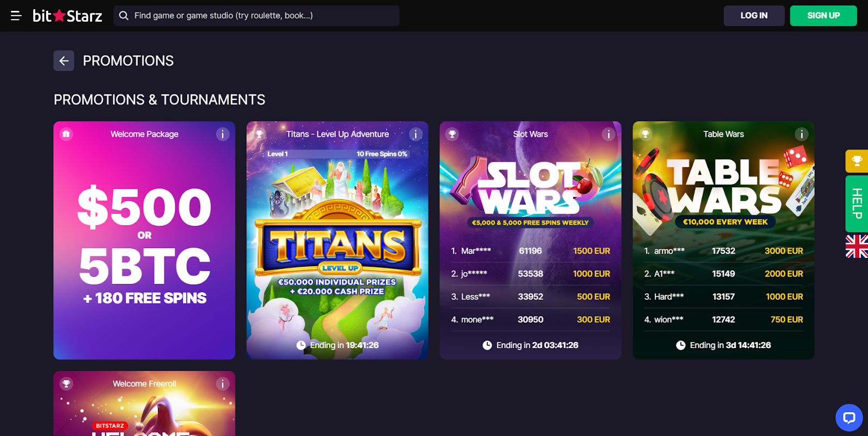
Task: Click the '10 Free Spins 0%' label
Action: pyautogui.click(x=382, y=154)
